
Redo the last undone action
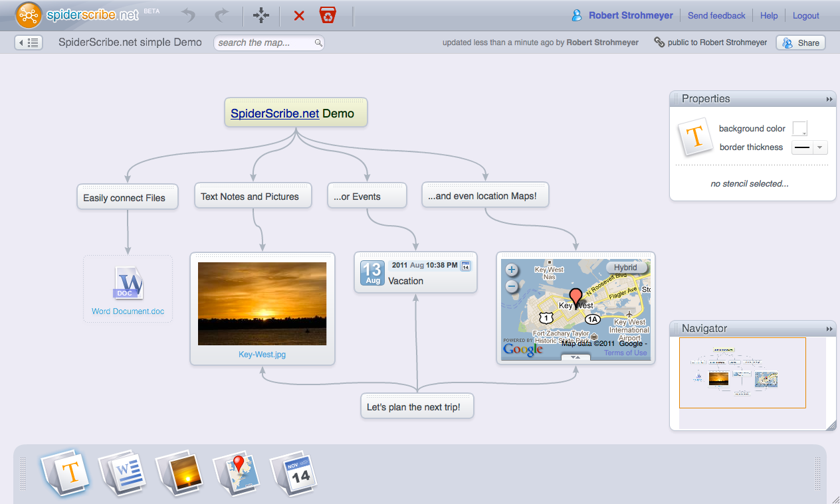tap(221, 15)
